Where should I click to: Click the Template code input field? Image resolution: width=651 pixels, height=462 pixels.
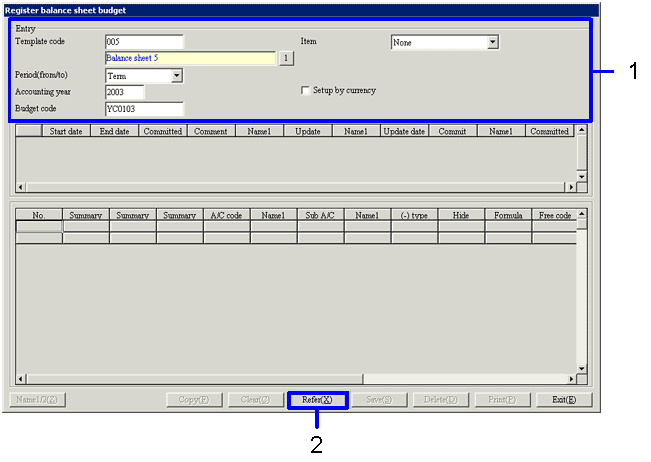click(x=144, y=42)
